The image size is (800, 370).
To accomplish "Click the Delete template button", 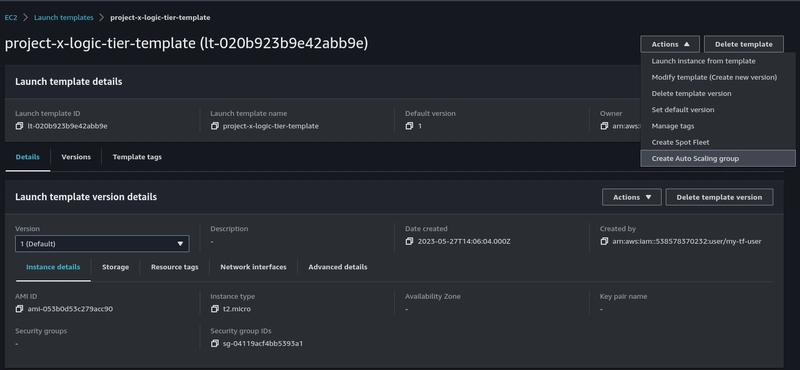I will (743, 44).
